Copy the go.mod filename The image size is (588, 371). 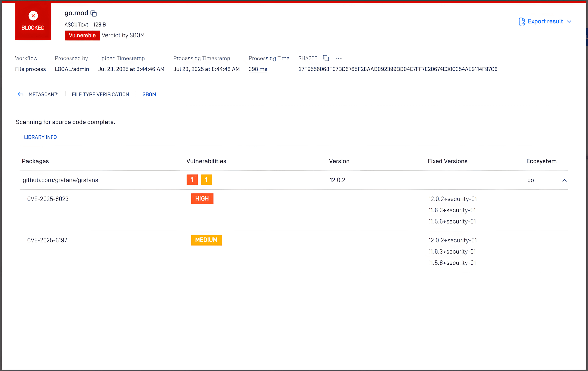click(94, 13)
